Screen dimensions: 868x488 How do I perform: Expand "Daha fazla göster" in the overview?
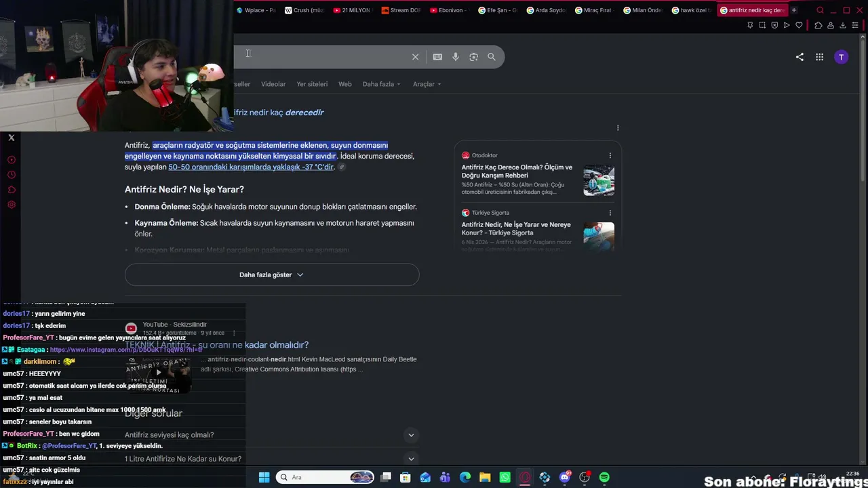[x=272, y=274]
